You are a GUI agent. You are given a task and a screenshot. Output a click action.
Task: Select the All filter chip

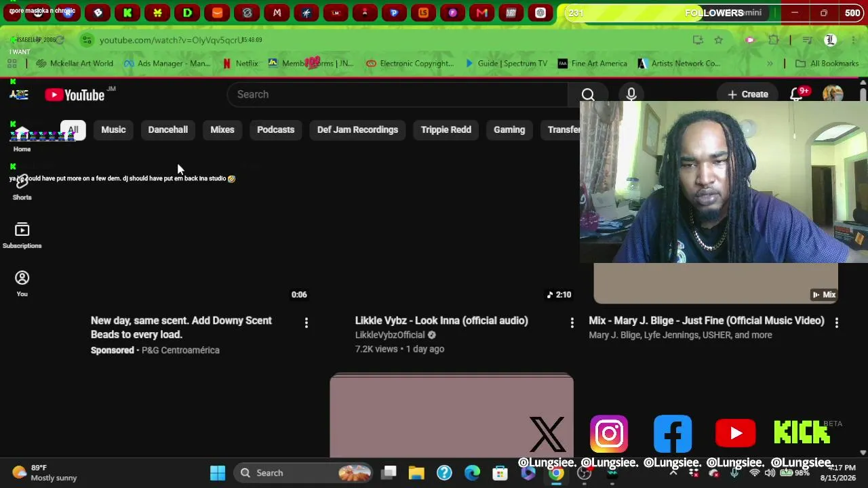[73, 129]
